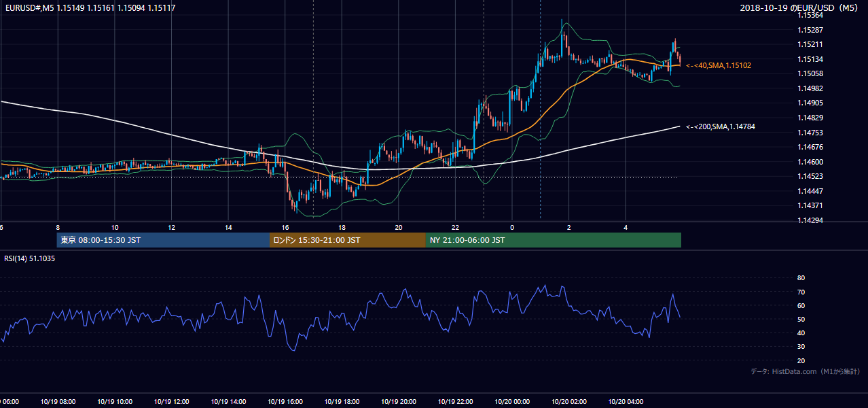The height and width of the screenshot is (408, 868).
Task: Click the HistData.com data source credit
Action: 806,371
